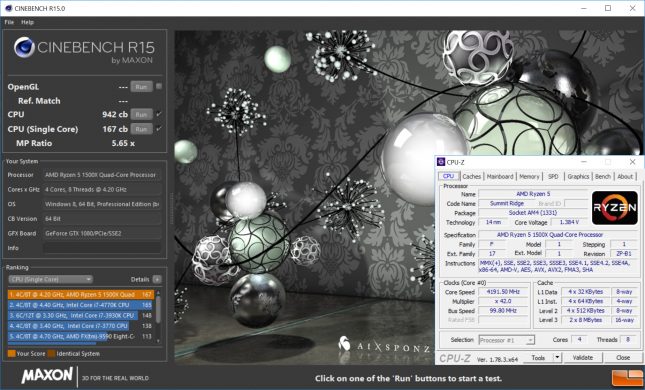Click the Processor field in Your System
Screen dimensions: 645x390
102,175
